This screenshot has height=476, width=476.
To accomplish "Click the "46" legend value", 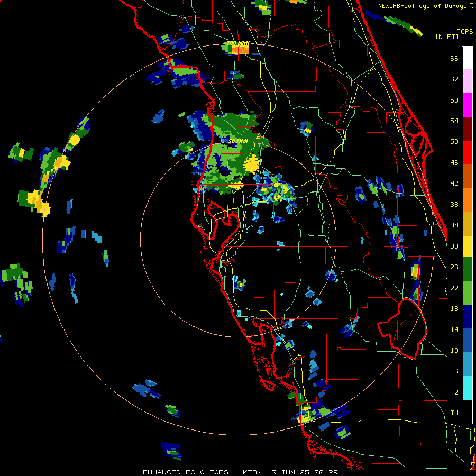I will [x=454, y=163].
